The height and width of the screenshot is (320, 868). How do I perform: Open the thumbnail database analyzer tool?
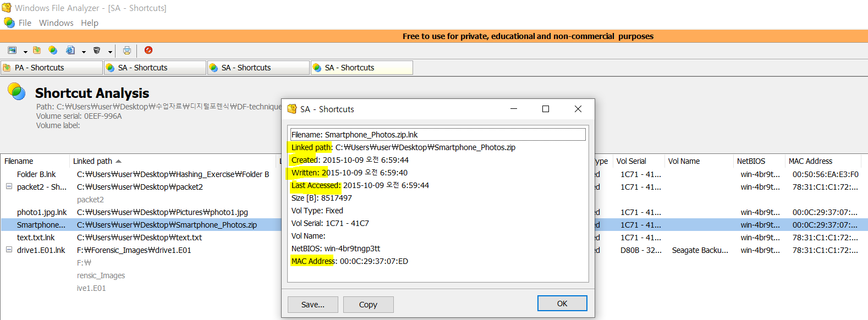[12, 50]
